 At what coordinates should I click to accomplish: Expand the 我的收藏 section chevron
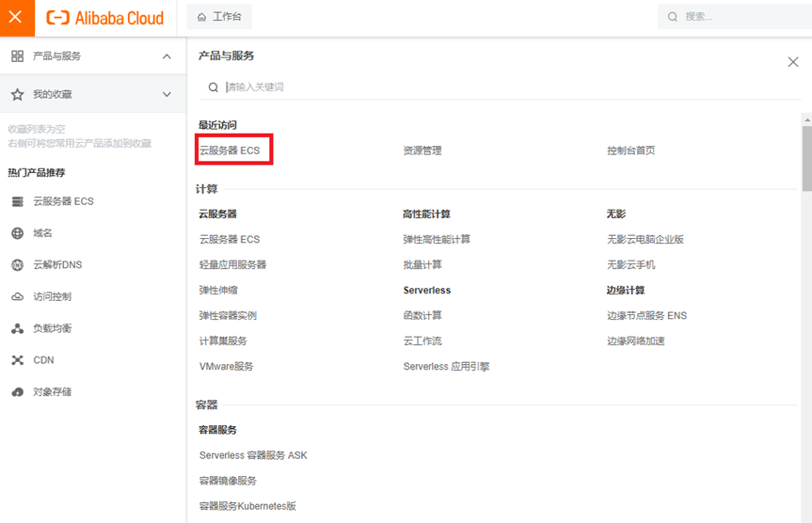click(167, 94)
